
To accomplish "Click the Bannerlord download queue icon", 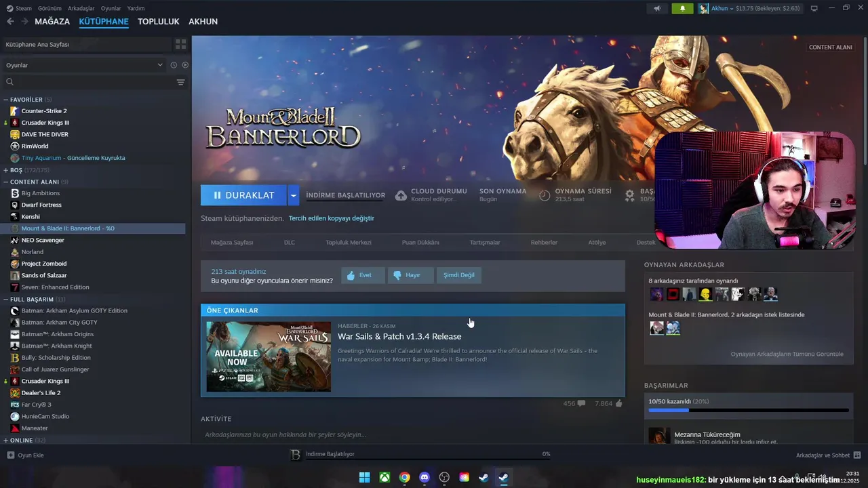I will [x=295, y=455].
